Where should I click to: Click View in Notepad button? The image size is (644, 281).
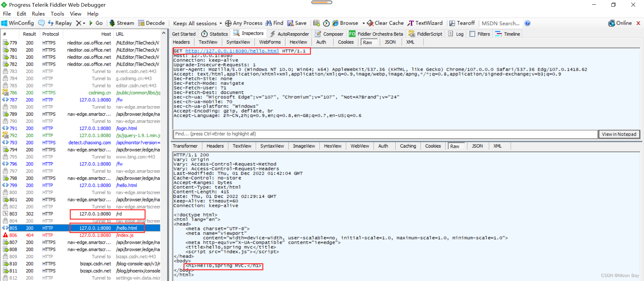pyautogui.click(x=619, y=134)
